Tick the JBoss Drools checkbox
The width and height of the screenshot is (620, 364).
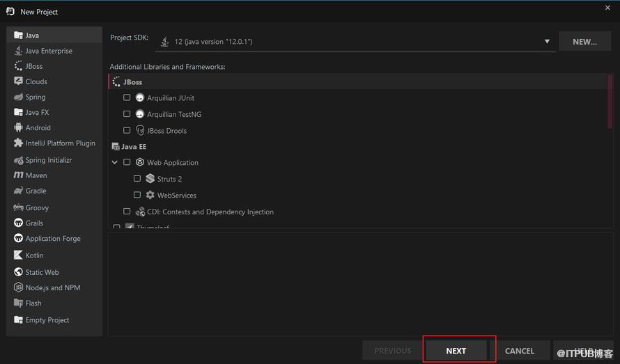click(127, 130)
